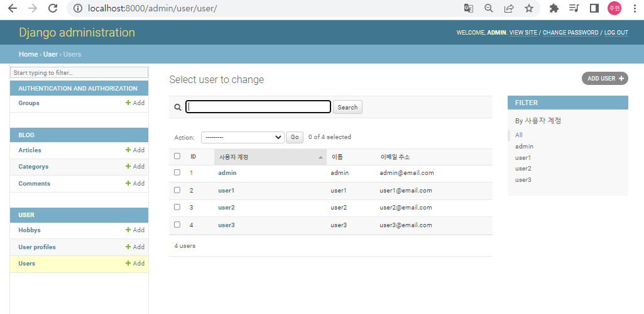644x314 pixels.
Task: Filter by user3 in the Filter panel
Action: pyautogui.click(x=523, y=180)
